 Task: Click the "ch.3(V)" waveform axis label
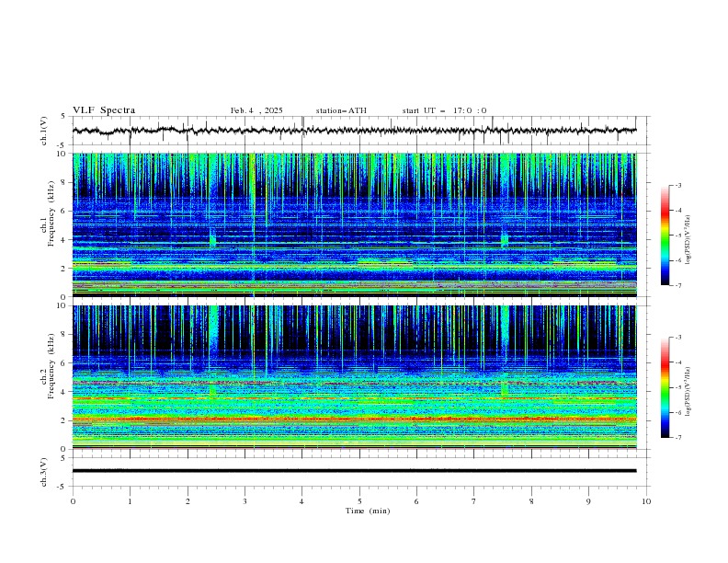click(44, 472)
